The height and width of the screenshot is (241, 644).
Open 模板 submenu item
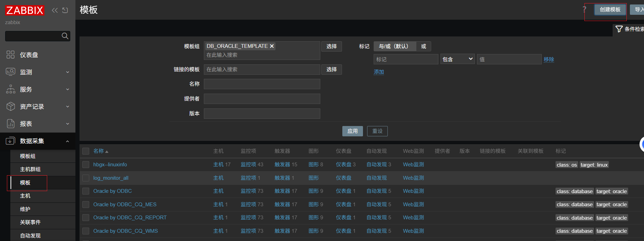point(43,182)
